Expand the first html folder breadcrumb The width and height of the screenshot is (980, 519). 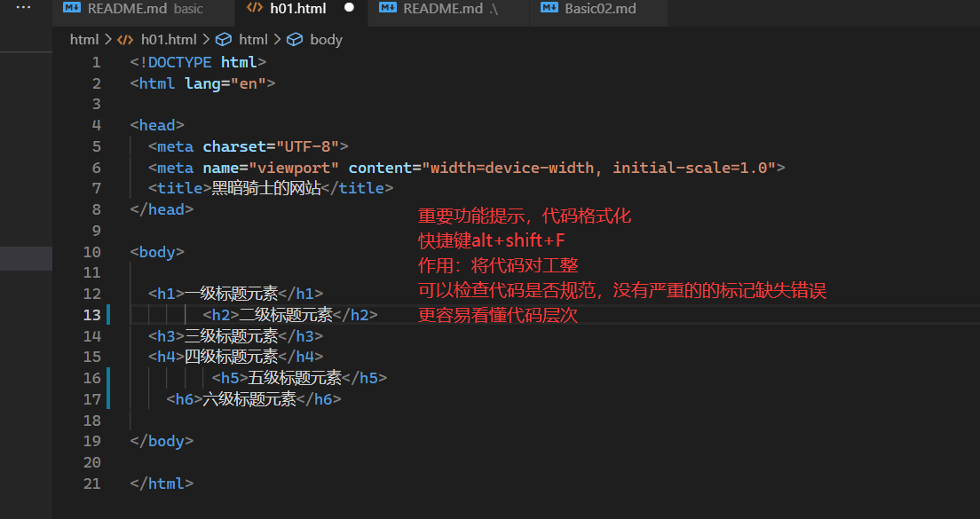tap(84, 39)
